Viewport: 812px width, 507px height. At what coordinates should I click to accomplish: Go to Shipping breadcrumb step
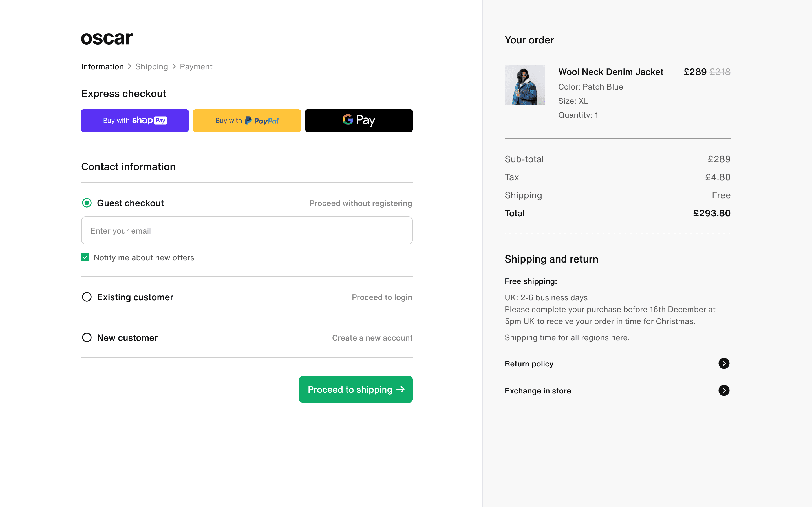(x=152, y=67)
